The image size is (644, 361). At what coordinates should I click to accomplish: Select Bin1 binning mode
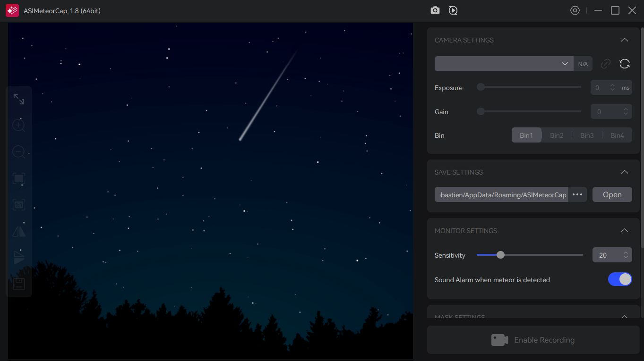[x=526, y=135]
